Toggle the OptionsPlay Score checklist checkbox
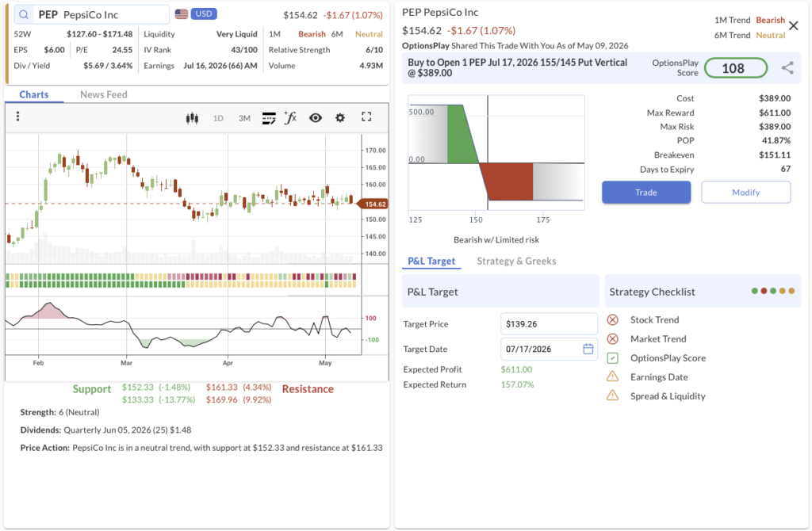The image size is (812, 531). 613,357
